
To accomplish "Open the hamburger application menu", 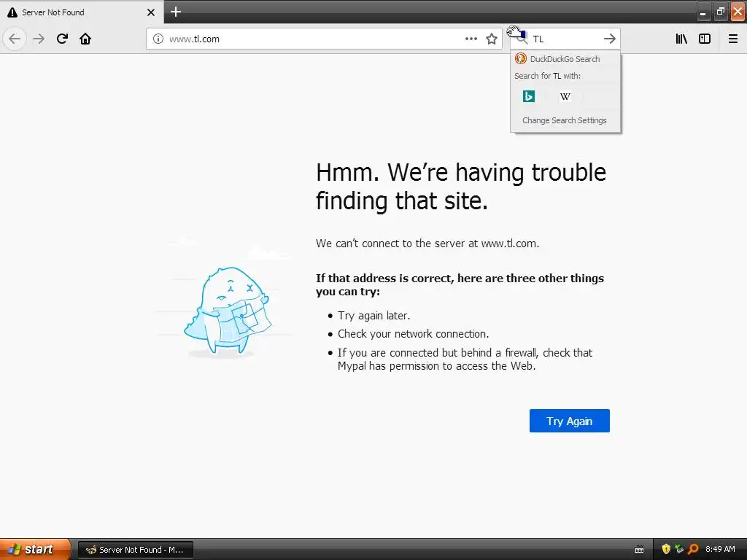I will coord(732,39).
